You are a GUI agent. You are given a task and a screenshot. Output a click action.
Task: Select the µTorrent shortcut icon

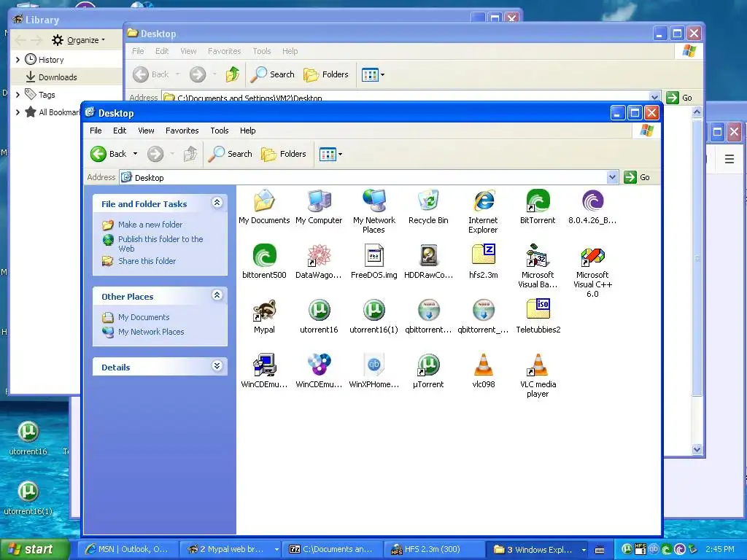pyautogui.click(x=428, y=365)
